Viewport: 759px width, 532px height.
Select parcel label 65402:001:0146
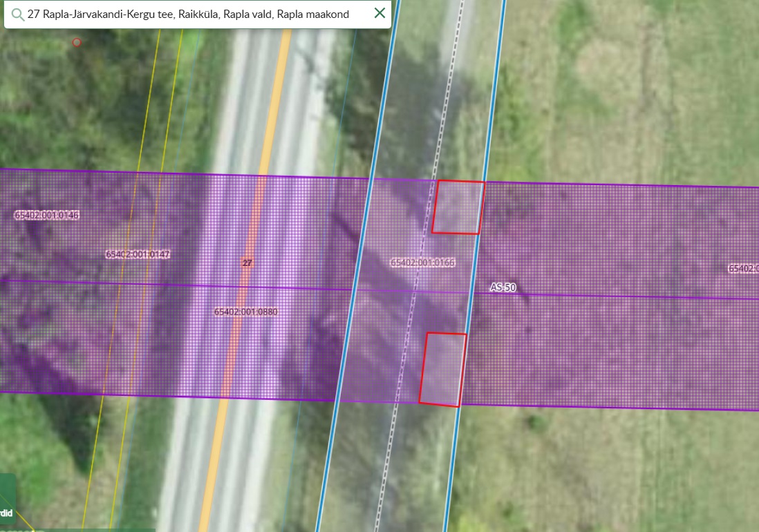point(47,216)
